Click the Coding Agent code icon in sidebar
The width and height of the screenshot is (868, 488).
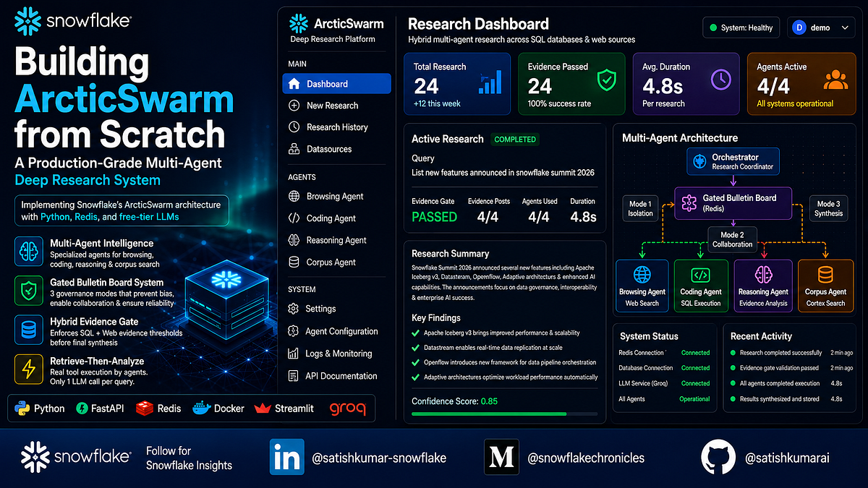[x=294, y=218]
